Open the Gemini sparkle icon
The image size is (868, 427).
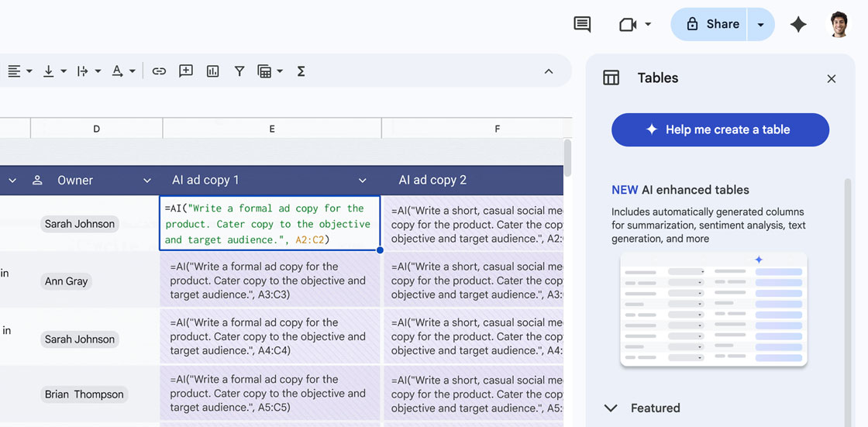tap(798, 25)
